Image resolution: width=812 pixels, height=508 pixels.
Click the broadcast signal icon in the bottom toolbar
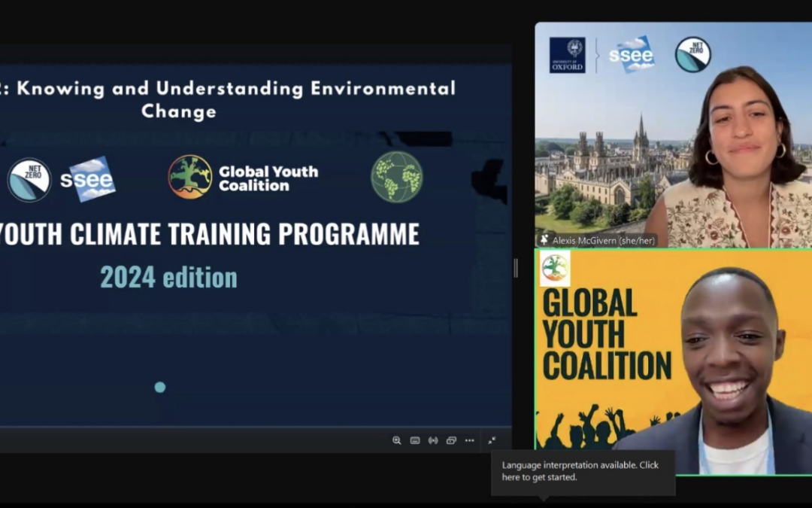pos(433,440)
